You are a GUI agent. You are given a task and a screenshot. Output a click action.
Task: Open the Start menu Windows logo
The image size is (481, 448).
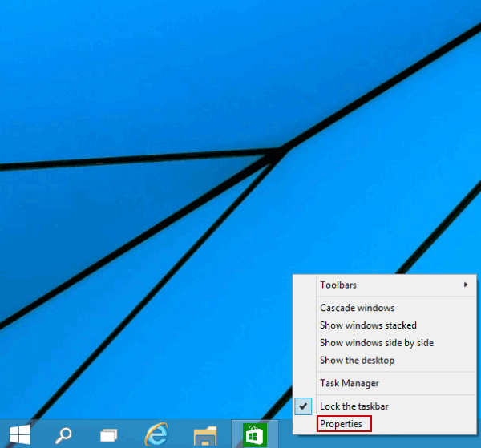20,434
